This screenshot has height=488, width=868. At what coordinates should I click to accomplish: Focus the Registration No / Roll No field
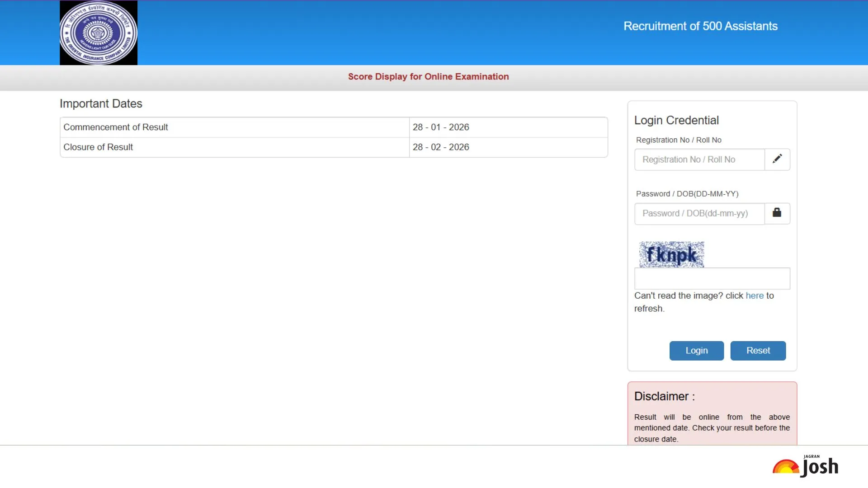(x=699, y=160)
